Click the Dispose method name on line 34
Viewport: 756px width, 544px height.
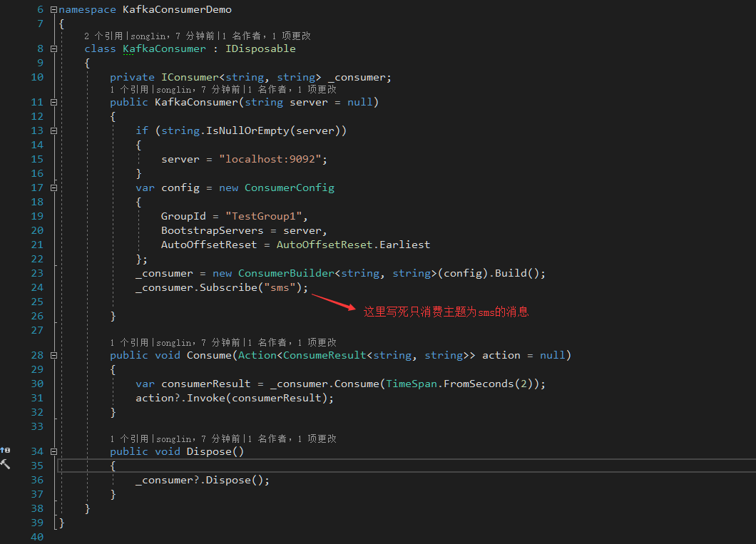click(x=209, y=451)
